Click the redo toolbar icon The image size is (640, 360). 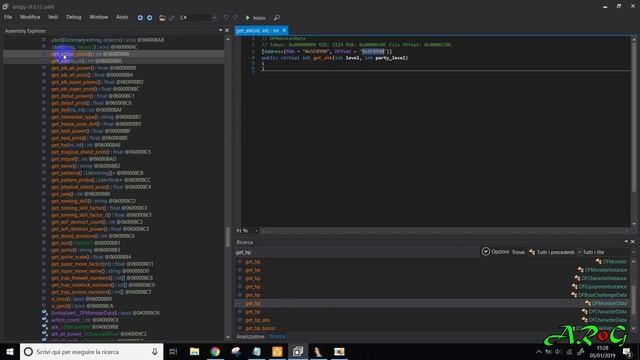point(235,18)
